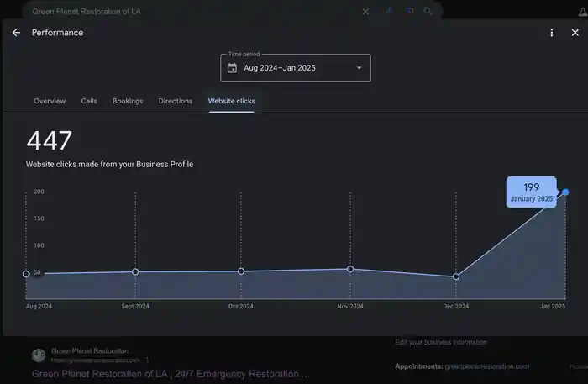Switch to the Bookings tab
The width and height of the screenshot is (588, 384).
pyautogui.click(x=128, y=101)
